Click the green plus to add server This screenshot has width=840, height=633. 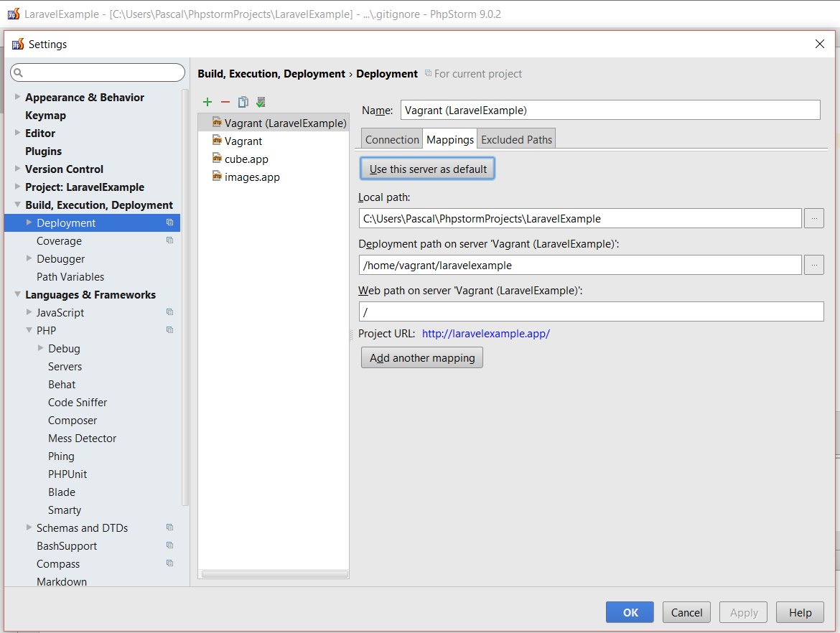[x=207, y=103]
